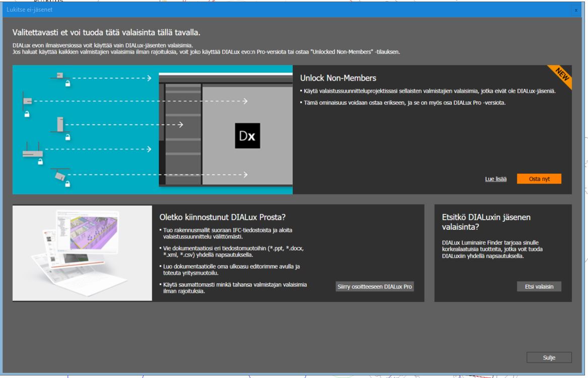588x378 pixels.
Task: Click 'Siirry osoitteeseen DIALux Pro' button
Action: pyautogui.click(x=374, y=286)
